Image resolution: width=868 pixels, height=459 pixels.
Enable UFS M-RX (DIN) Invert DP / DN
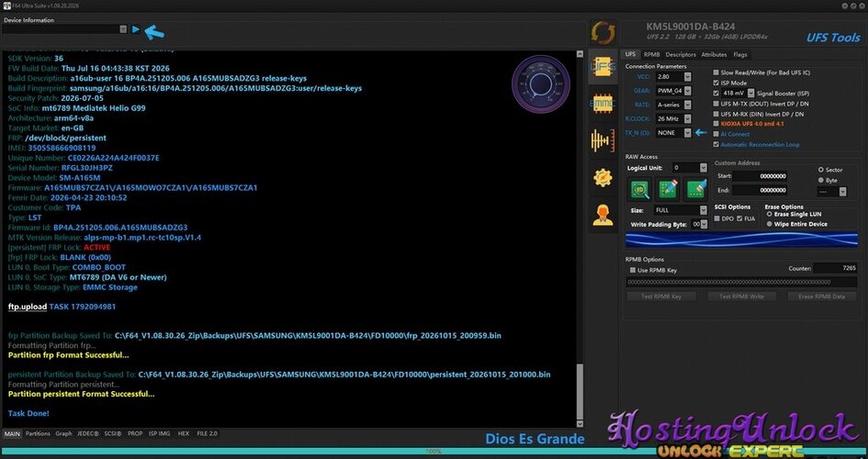point(716,114)
